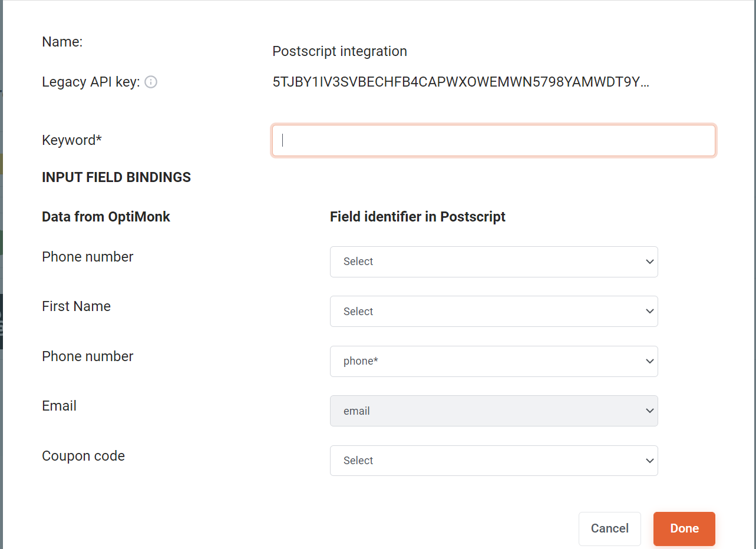Click the chevron arrow in the email dropdown
Viewport: 756px width, 549px height.
point(649,411)
